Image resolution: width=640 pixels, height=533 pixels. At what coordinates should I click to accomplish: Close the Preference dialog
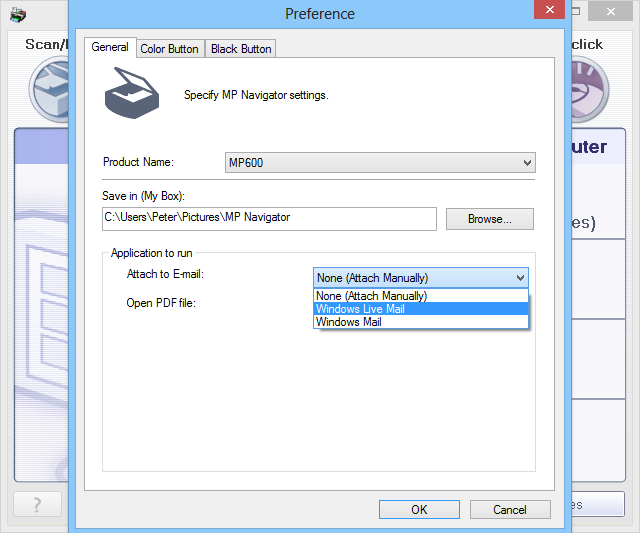[549, 9]
